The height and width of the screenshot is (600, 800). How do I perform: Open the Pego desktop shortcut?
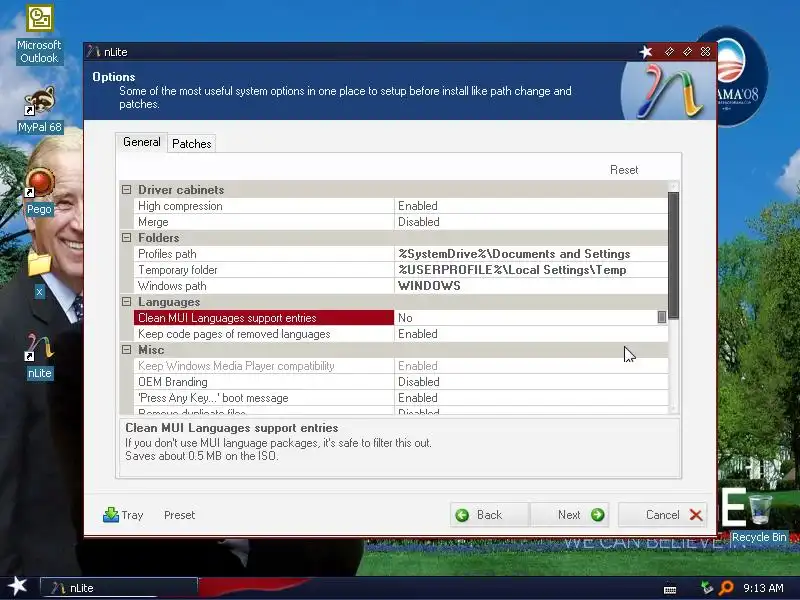pyautogui.click(x=39, y=191)
